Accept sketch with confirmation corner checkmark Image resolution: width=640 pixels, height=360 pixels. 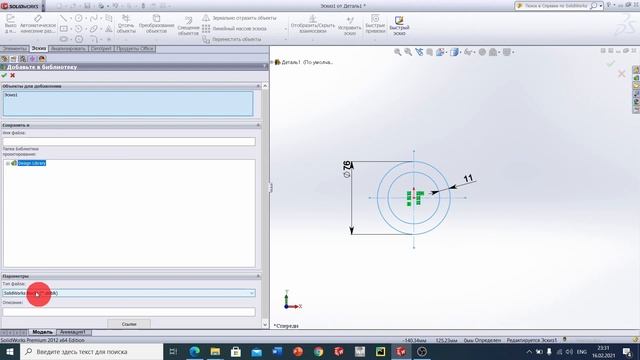click(x=610, y=63)
